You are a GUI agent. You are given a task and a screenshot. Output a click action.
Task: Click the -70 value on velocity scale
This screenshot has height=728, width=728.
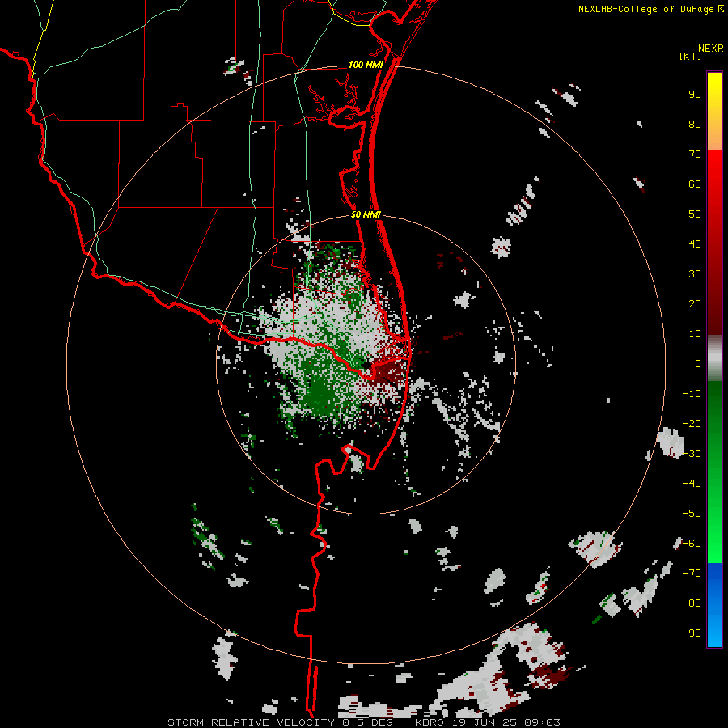(692, 574)
